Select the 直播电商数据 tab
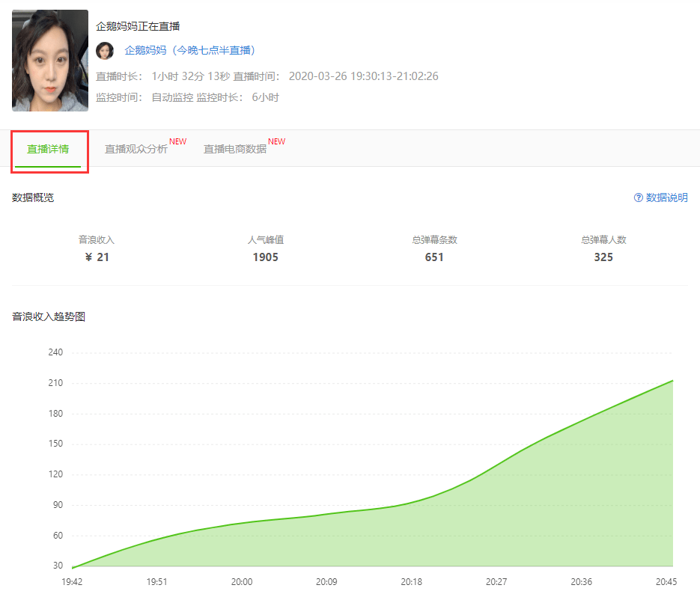The image size is (700, 597). pos(235,149)
